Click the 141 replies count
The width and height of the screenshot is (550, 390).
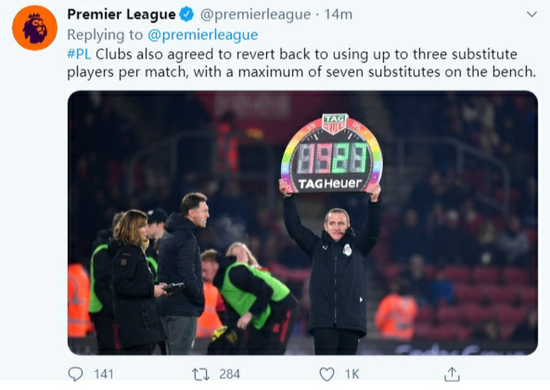tap(103, 374)
